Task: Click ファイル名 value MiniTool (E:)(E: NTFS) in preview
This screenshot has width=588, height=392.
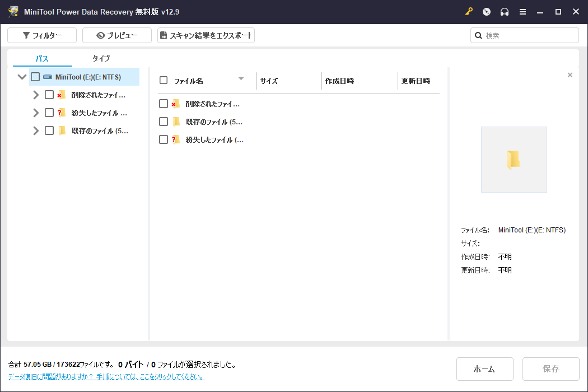Action: [x=532, y=230]
